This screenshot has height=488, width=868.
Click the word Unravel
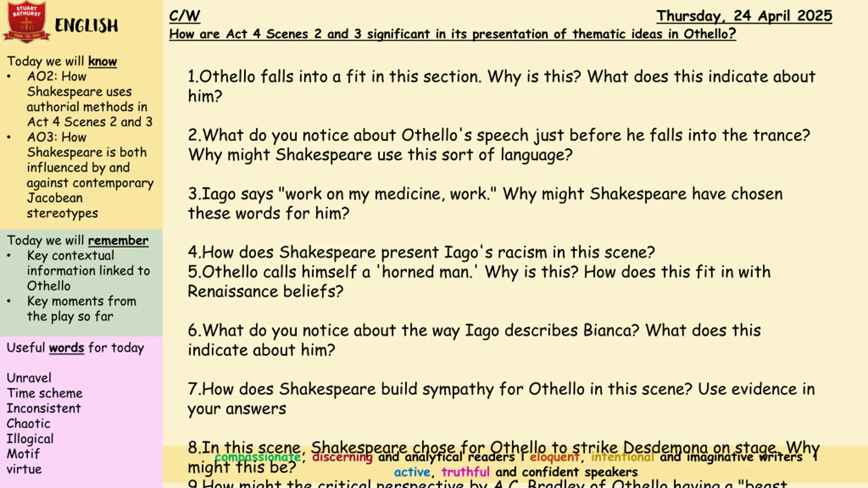coord(29,378)
